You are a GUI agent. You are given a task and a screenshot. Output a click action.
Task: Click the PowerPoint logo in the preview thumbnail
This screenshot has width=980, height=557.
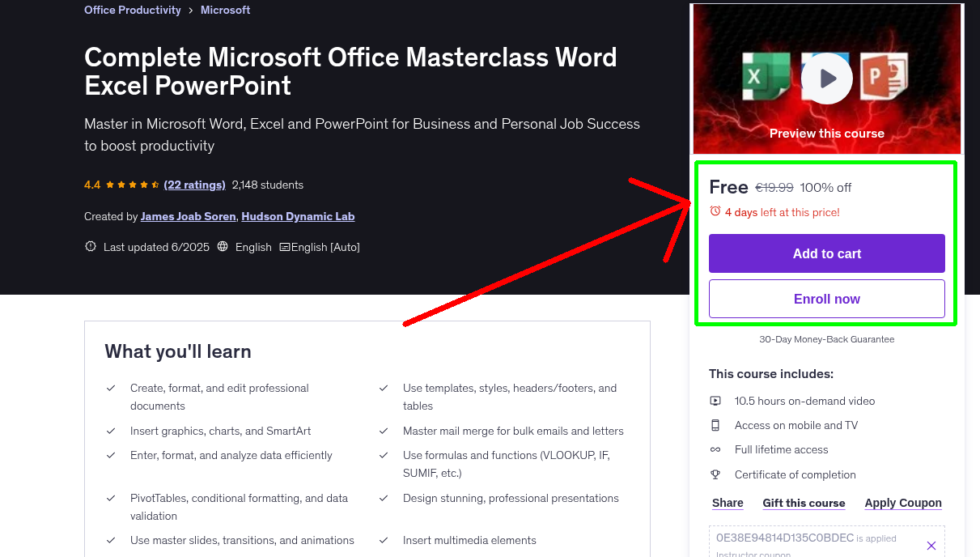click(x=884, y=76)
